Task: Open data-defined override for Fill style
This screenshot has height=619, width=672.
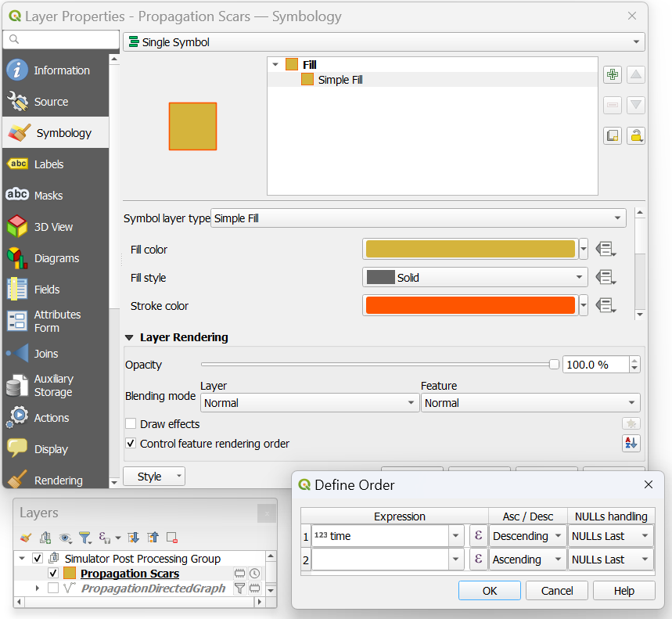Action: tap(606, 277)
